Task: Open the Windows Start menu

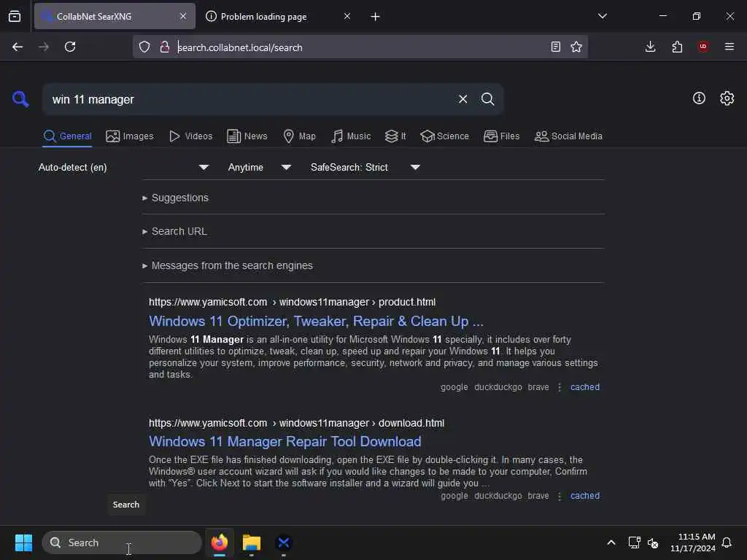Action: point(23,542)
